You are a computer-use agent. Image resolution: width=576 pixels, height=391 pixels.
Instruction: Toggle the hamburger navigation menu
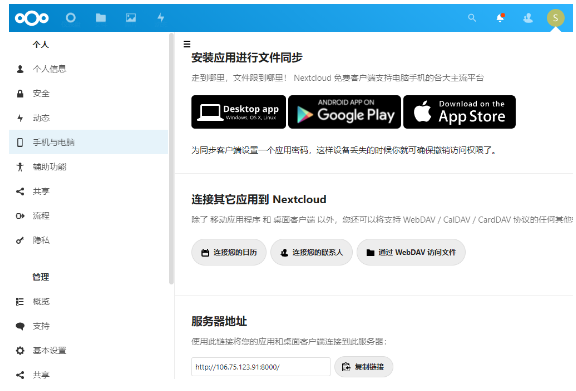187,44
